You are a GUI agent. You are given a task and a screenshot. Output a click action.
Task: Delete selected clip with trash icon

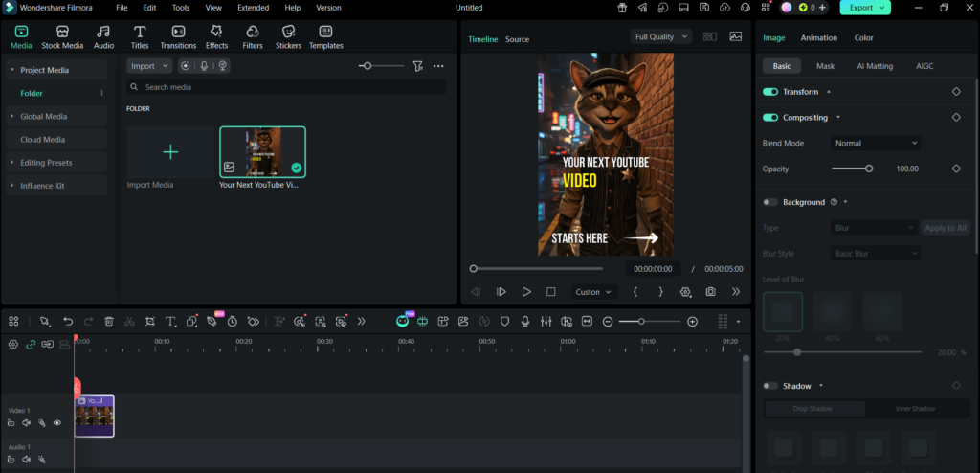click(109, 322)
